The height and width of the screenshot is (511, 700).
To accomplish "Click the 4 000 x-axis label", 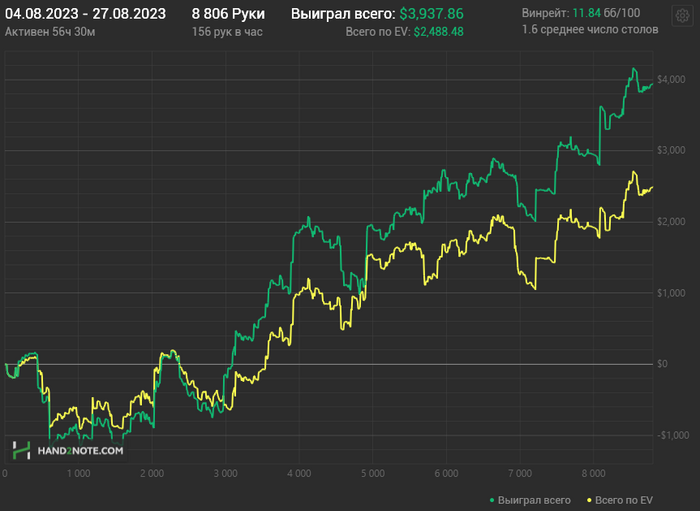I will (299, 474).
